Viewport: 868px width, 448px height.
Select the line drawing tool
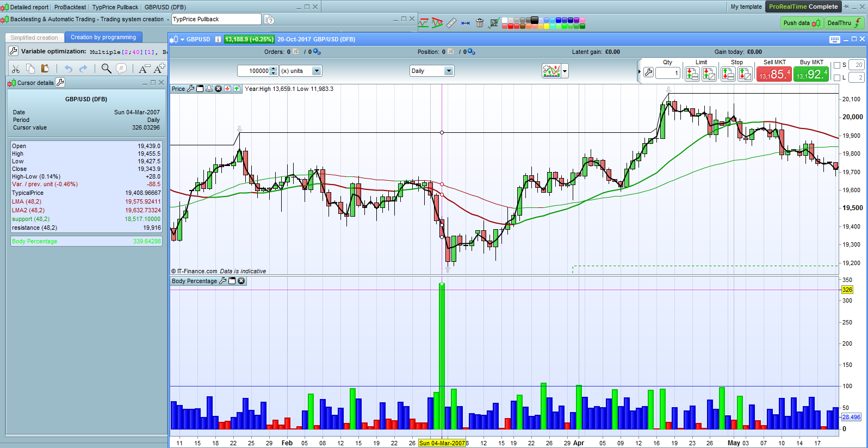click(x=423, y=23)
